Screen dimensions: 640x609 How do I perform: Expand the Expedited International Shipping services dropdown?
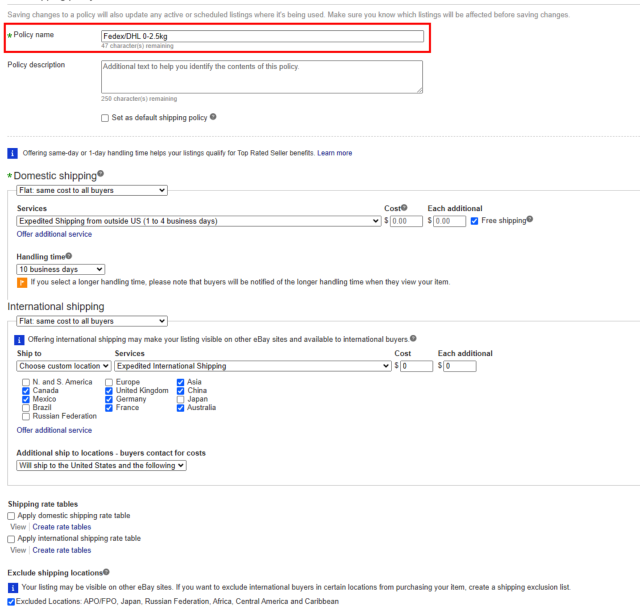[252, 366]
